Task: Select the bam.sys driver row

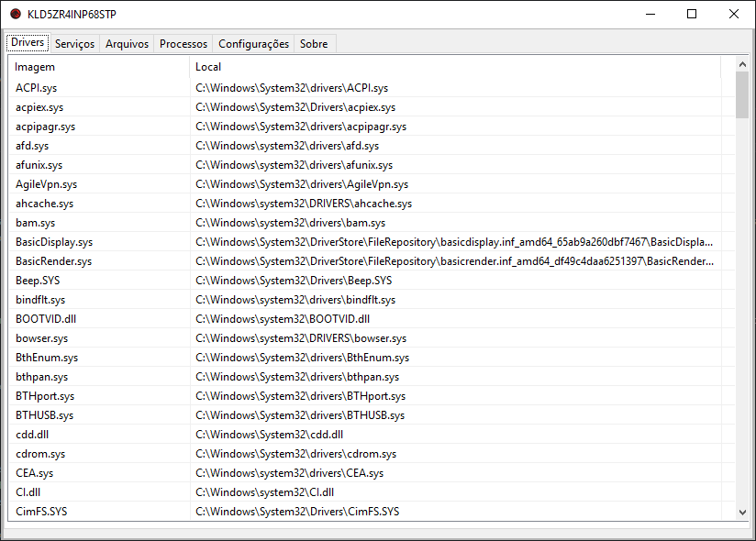Action: pos(92,222)
